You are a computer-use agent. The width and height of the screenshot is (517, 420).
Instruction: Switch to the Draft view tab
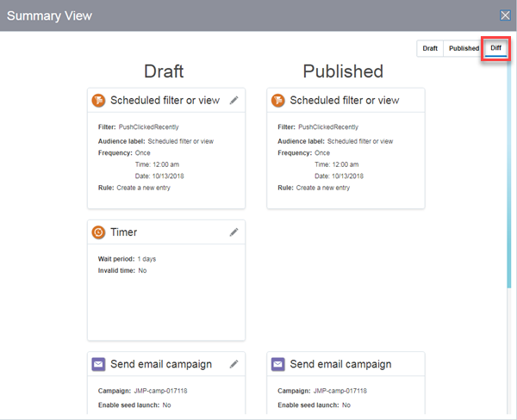[430, 48]
